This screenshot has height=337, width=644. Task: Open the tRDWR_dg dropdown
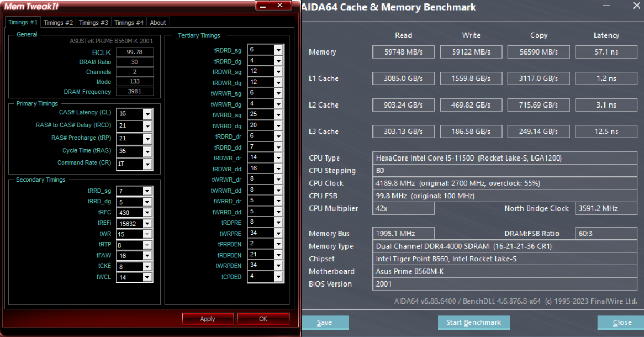click(278, 82)
